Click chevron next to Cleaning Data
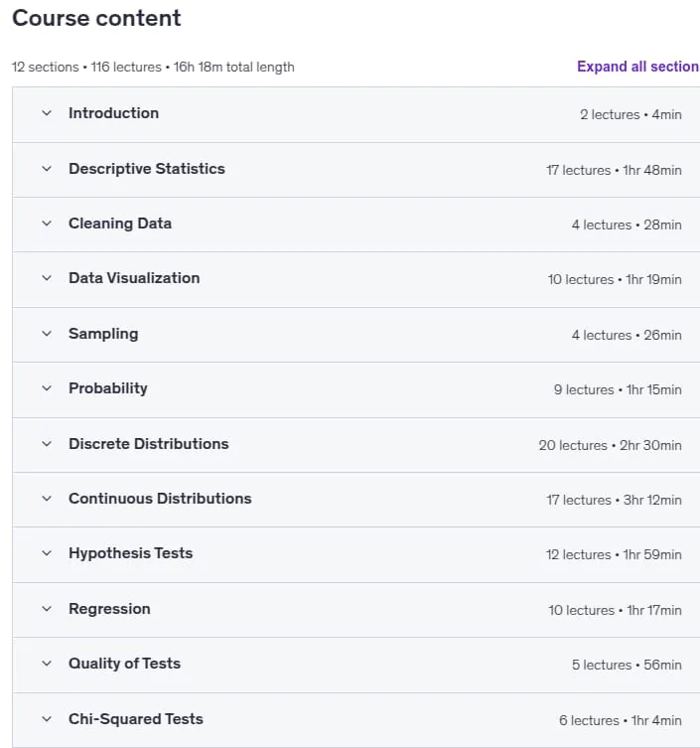700x748 pixels. click(47, 224)
